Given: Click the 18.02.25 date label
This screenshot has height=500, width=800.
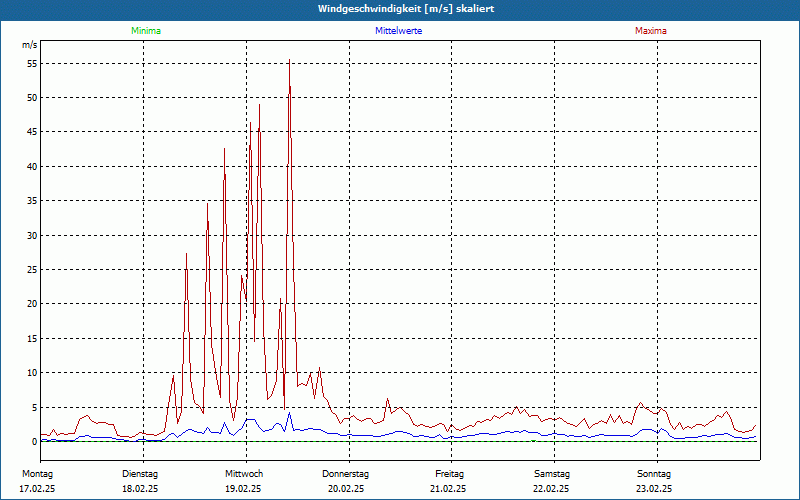Looking at the screenshot, I should point(140,489).
